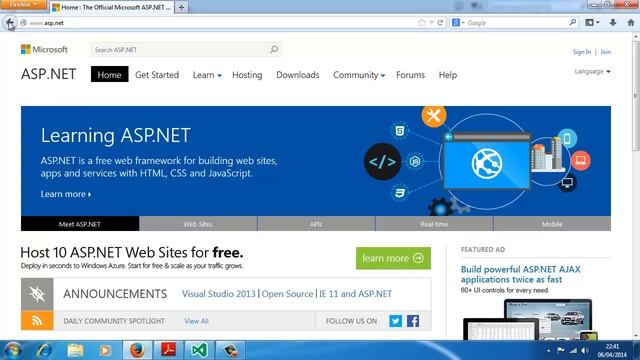
Task: Click the magnifier in the Google search box
Action: (573, 22)
